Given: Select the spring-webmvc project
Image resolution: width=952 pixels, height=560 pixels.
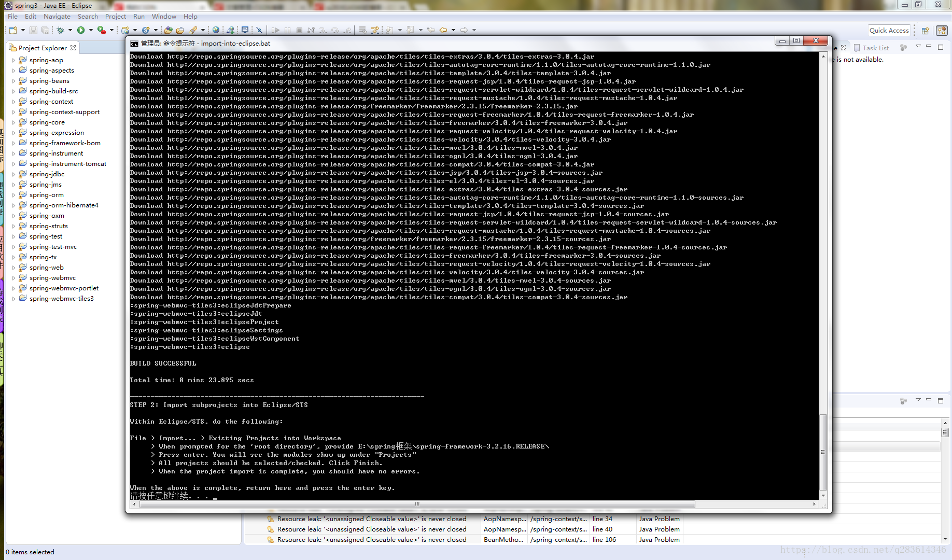Looking at the screenshot, I should (x=52, y=278).
